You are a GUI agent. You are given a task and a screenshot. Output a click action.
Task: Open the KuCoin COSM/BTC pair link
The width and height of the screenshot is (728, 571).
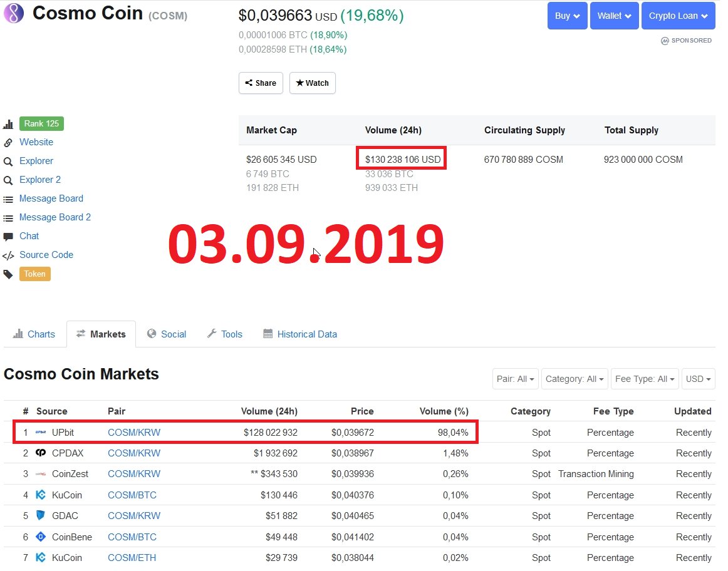click(x=132, y=495)
